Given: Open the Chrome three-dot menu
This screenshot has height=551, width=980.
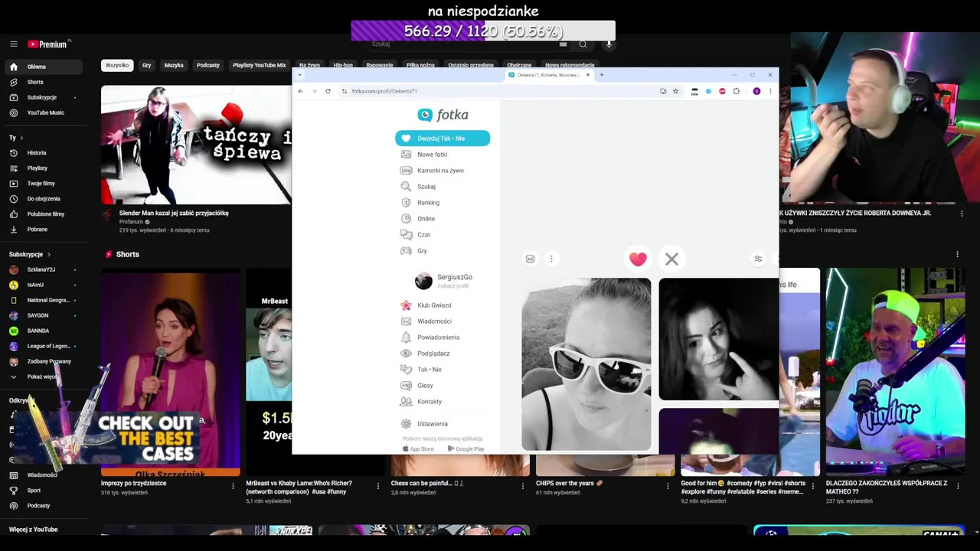Looking at the screenshot, I should coord(770,91).
